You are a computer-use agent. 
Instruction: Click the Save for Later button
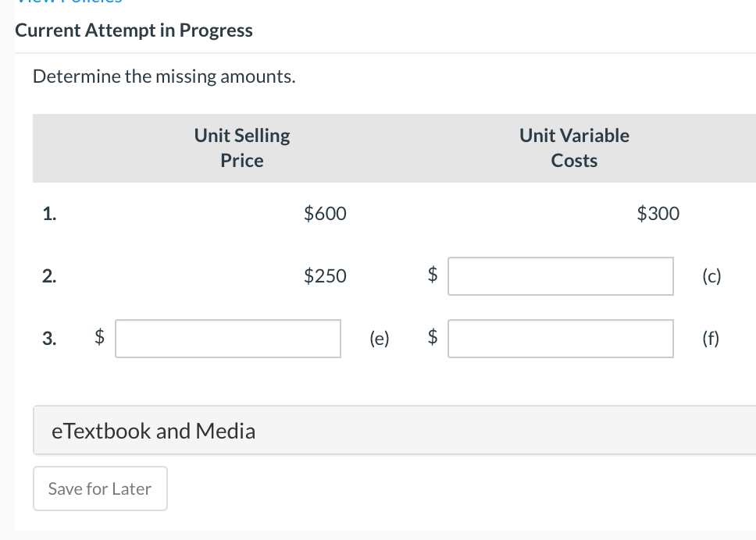tap(100, 488)
